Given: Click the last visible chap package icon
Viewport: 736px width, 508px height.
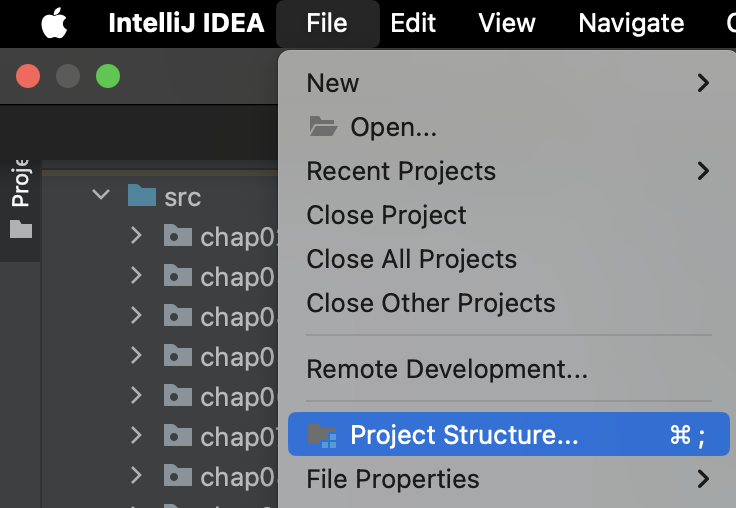Looking at the screenshot, I should tap(177, 476).
